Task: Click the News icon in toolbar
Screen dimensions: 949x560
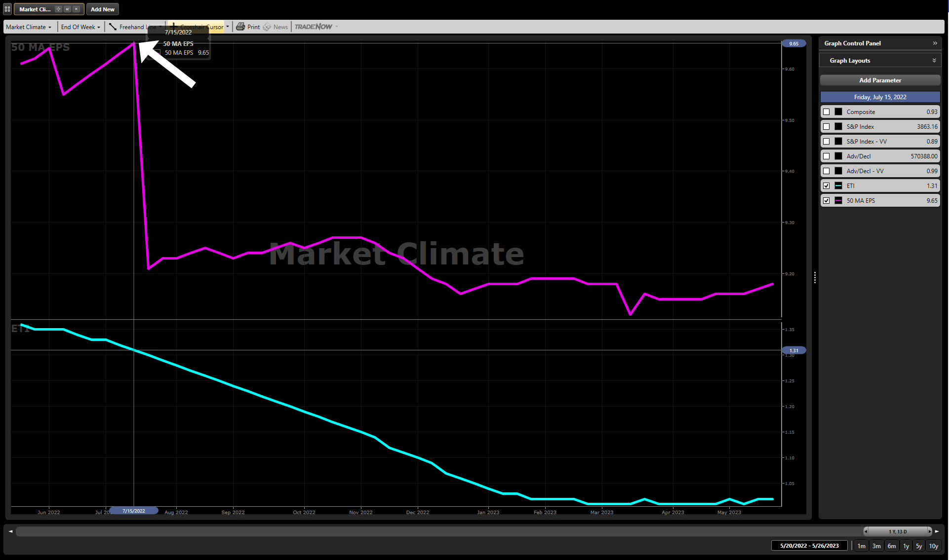Action: (267, 27)
